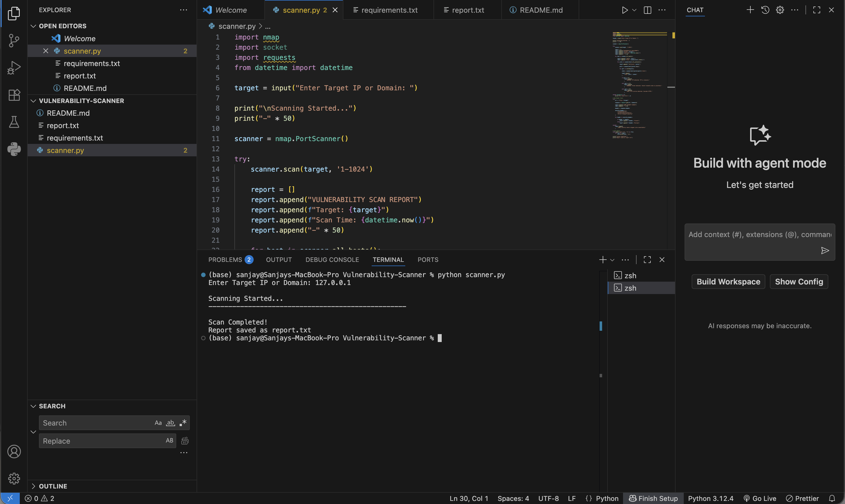The image size is (845, 504).
Task: Toggle Preserve Case in replace field
Action: pyautogui.click(x=169, y=441)
